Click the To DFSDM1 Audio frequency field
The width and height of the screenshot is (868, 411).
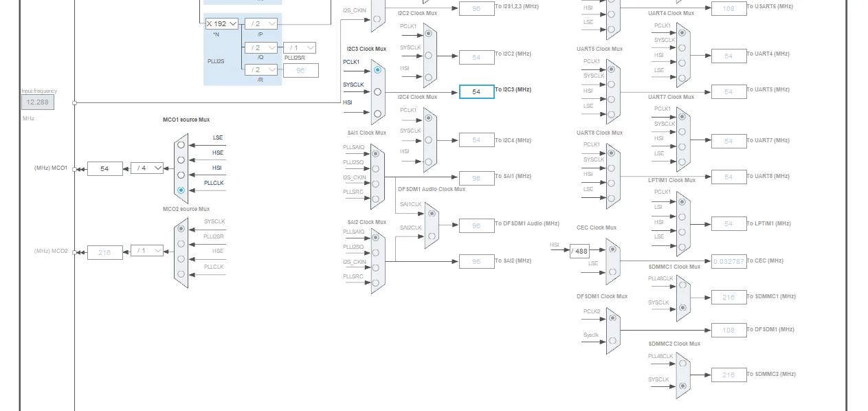point(477,225)
